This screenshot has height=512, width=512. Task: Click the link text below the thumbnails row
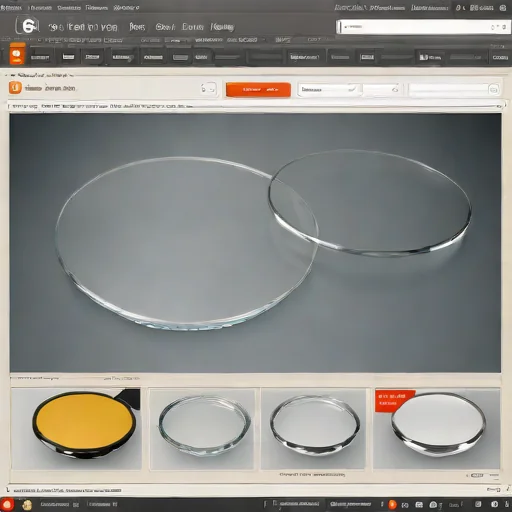tap(312, 474)
